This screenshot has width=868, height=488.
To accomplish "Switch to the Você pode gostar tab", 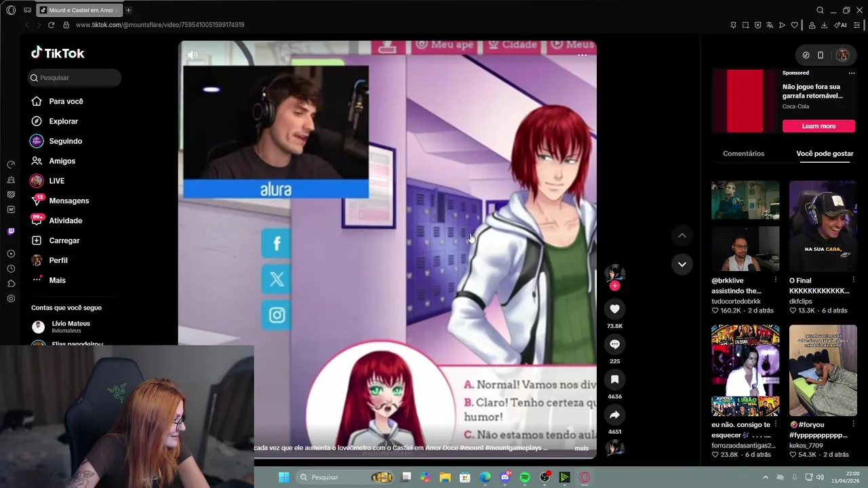I will point(825,153).
